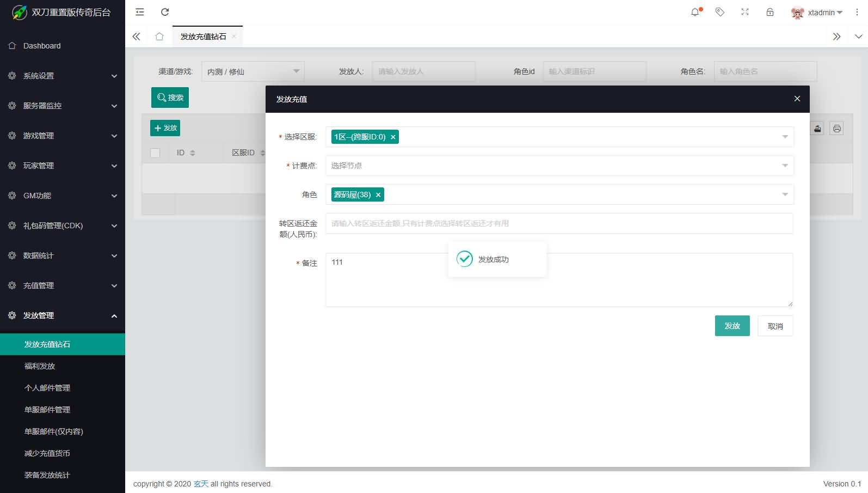Toggle fullscreen mode icon
Image resolution: width=868 pixels, height=493 pixels.
click(745, 12)
